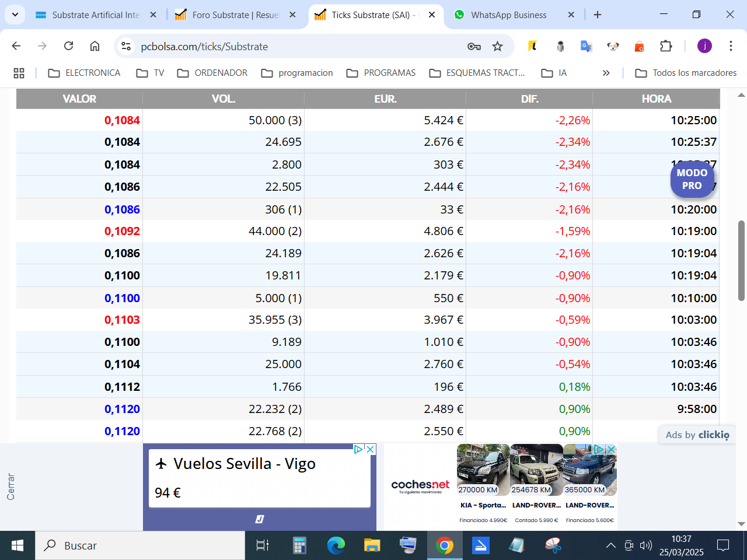The height and width of the screenshot is (560, 747).
Task: Open the Chrome extensions puzzle icon
Action: [x=666, y=46]
